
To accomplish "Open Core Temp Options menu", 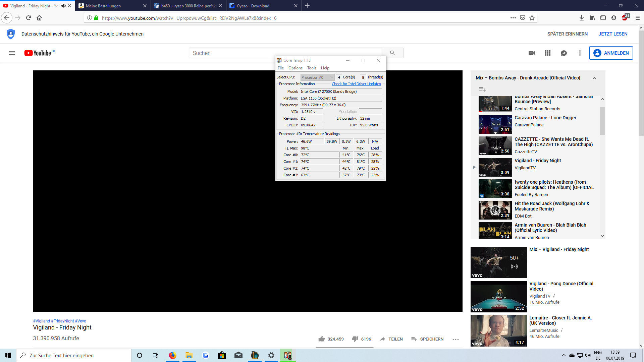I will point(295,68).
